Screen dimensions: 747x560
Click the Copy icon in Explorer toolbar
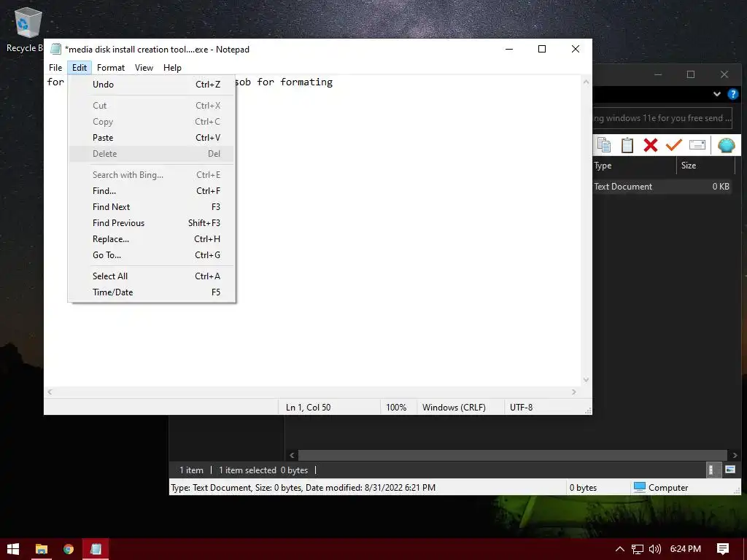click(x=603, y=145)
